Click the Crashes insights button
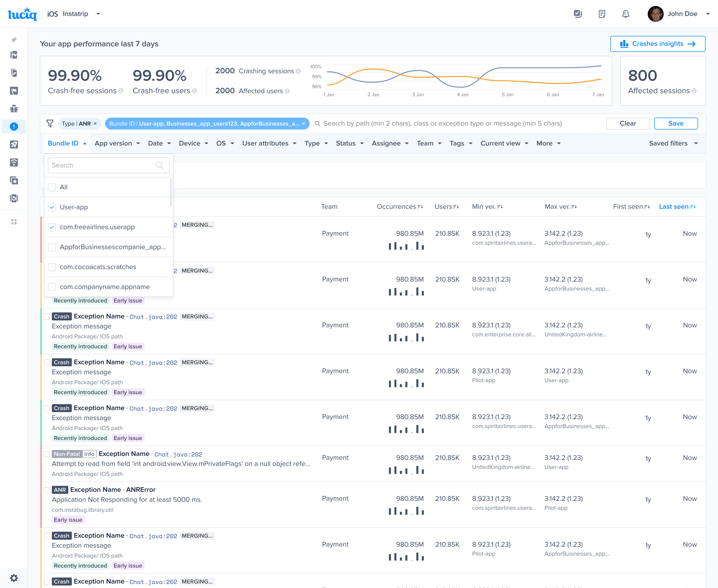The image size is (718, 588). click(x=657, y=44)
